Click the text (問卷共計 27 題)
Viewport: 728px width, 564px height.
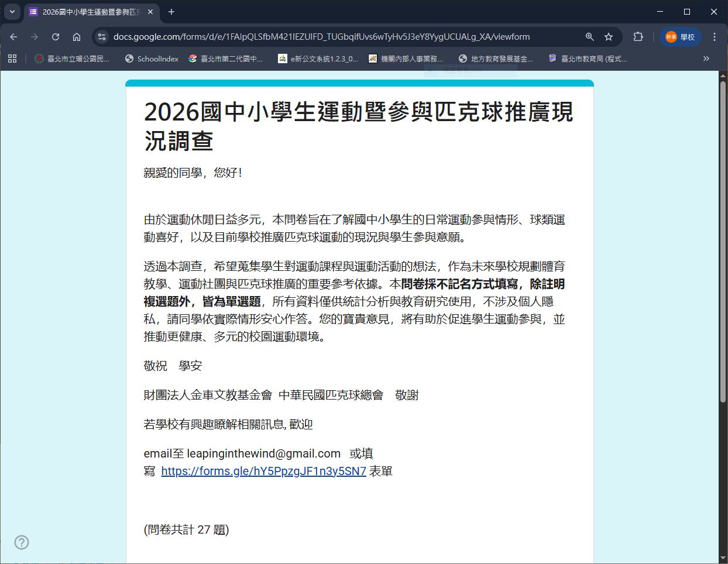(187, 529)
